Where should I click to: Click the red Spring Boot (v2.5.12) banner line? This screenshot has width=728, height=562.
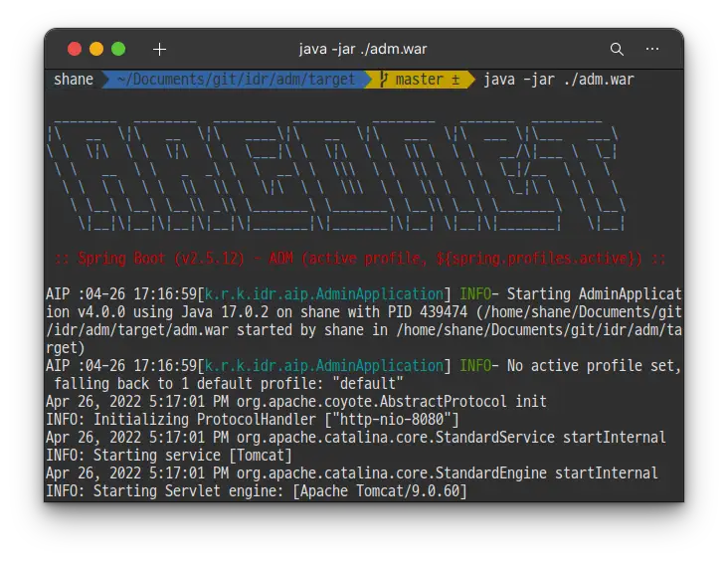coord(360,259)
